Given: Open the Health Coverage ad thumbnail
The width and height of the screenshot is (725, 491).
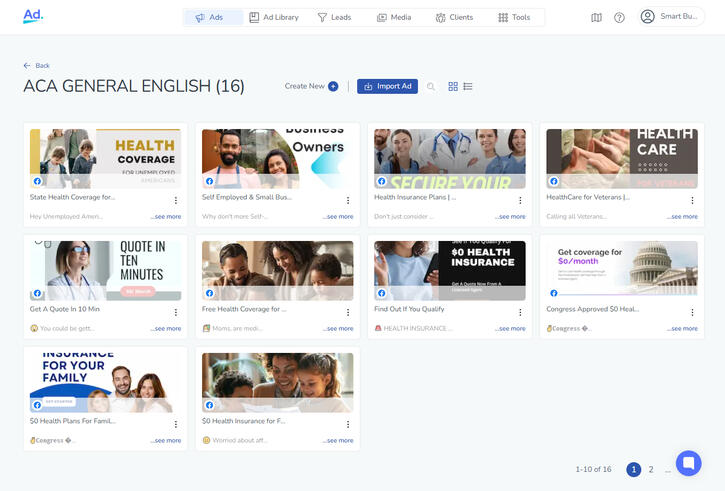Looking at the screenshot, I should tap(105, 159).
